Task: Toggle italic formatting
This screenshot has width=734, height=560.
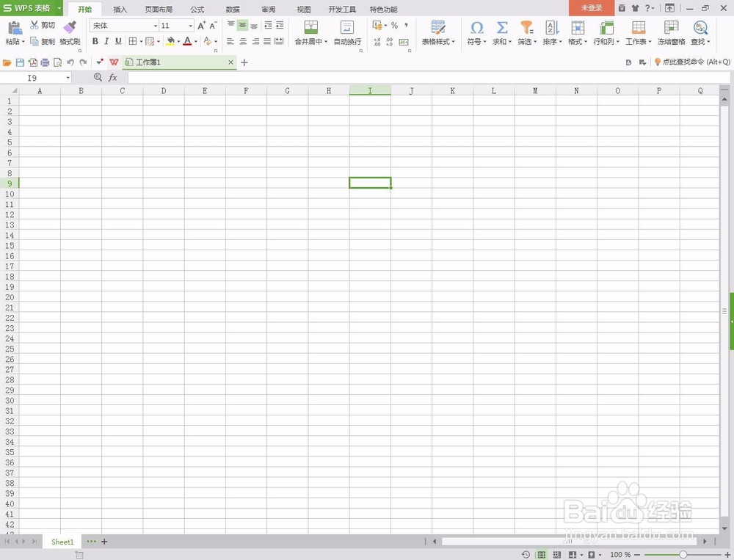Action: click(106, 41)
